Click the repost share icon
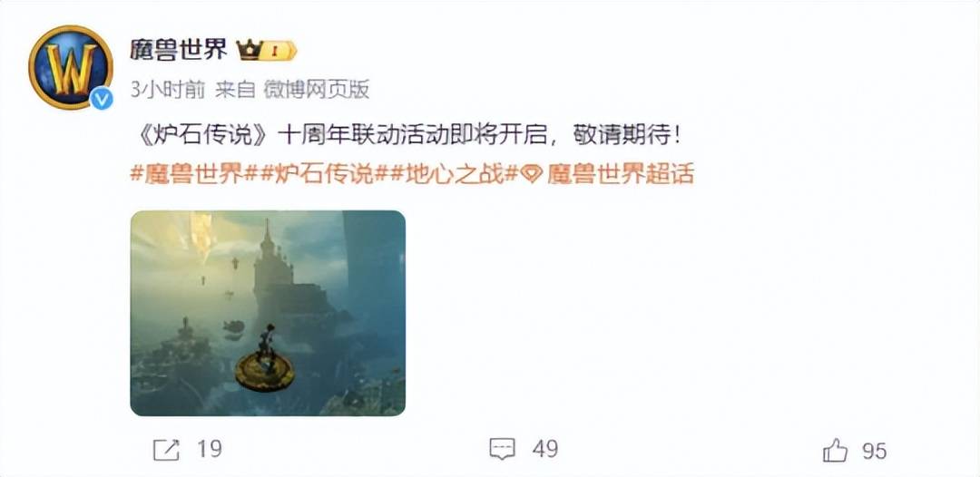Screen dimensions: 980x477 pyautogui.click(x=166, y=450)
